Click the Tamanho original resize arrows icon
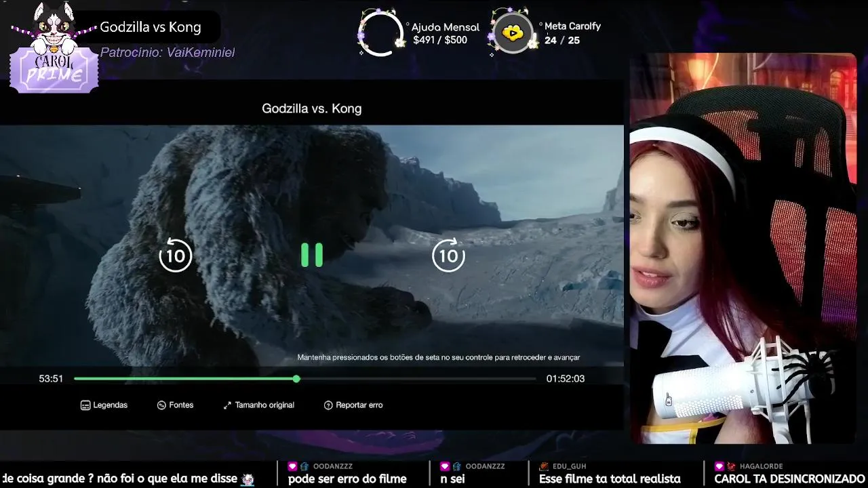The height and width of the screenshot is (488, 868). [x=227, y=405]
